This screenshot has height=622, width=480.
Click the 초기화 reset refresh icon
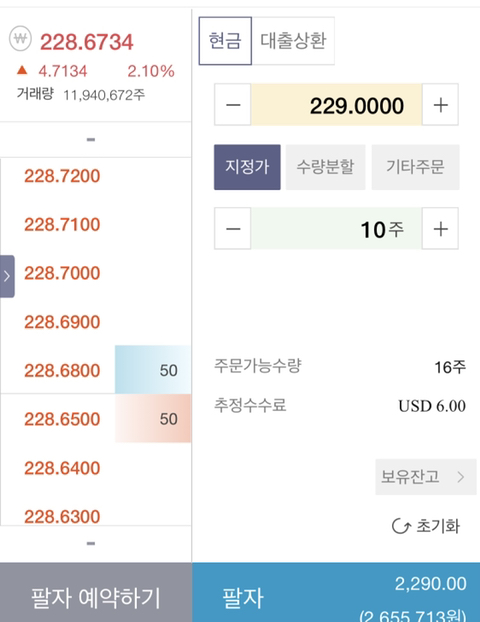point(401,526)
